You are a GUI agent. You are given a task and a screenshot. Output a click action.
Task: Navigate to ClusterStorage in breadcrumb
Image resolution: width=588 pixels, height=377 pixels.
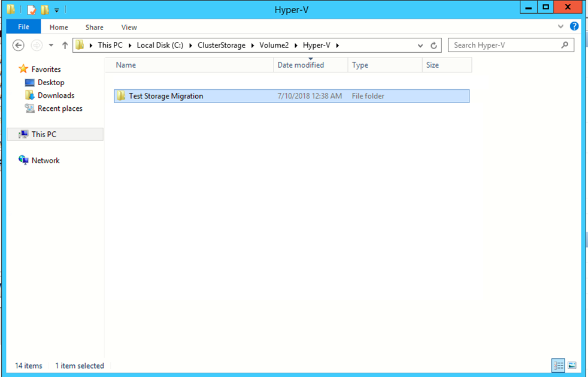pyautogui.click(x=222, y=45)
